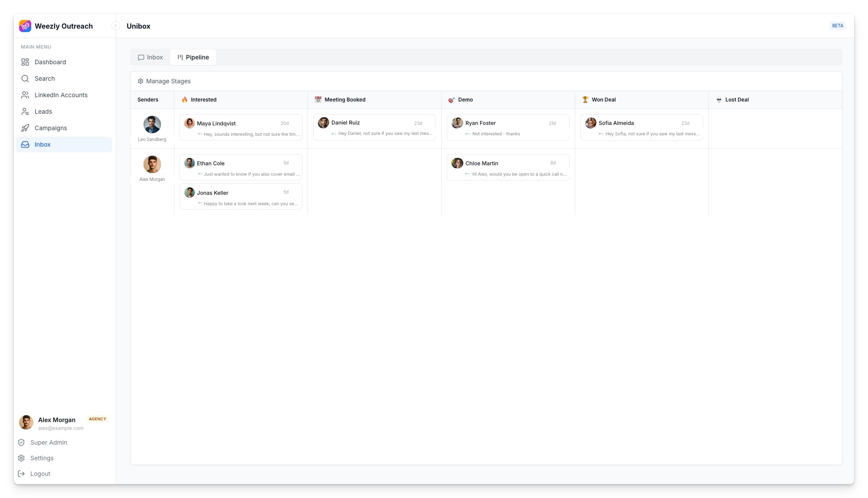Click the gear icon beside Manage Stages
Viewport: 868px width, 498px height.
pos(141,81)
